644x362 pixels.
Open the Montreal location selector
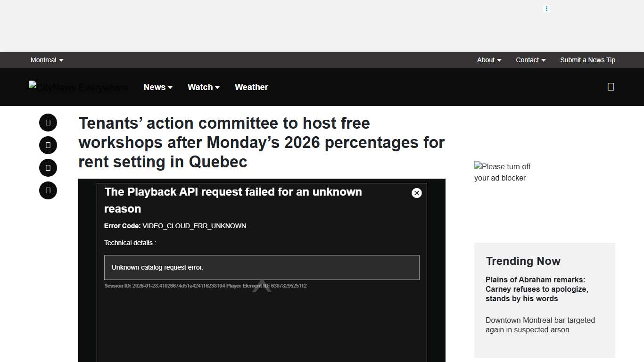tap(47, 60)
